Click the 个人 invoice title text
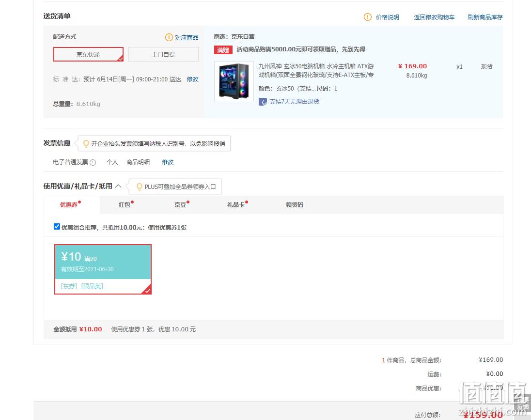The image size is (531, 420). tap(112, 162)
